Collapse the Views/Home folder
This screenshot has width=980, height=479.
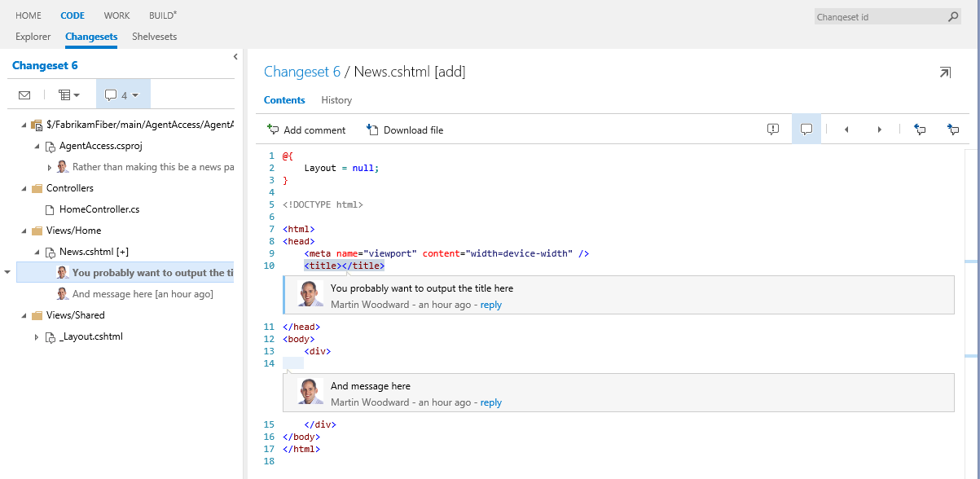(24, 231)
